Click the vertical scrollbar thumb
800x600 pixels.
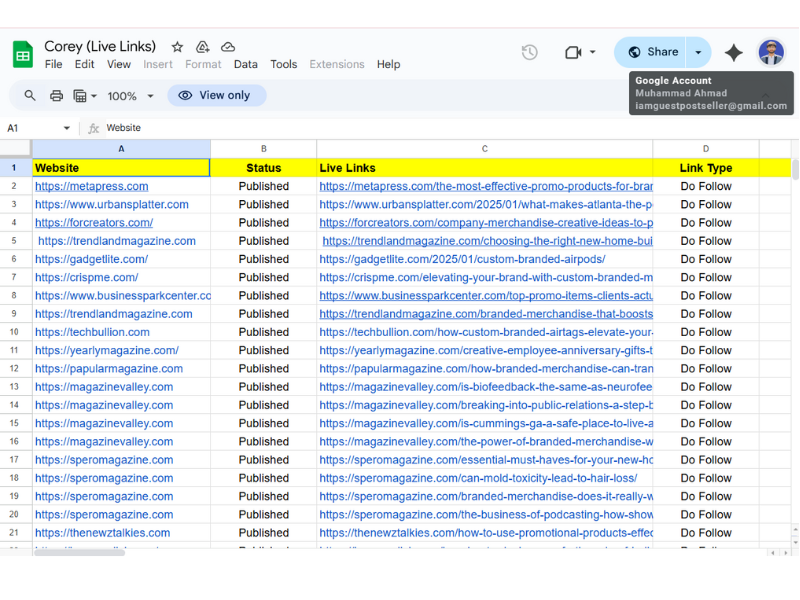tap(795, 169)
